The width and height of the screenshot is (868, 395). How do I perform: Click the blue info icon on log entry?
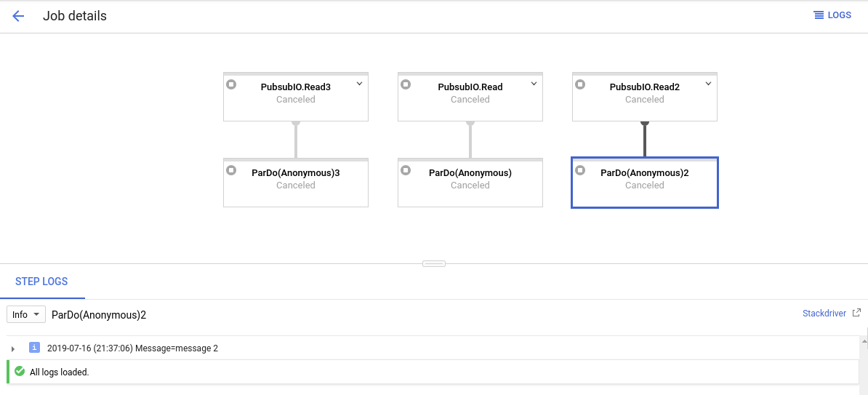(x=34, y=348)
